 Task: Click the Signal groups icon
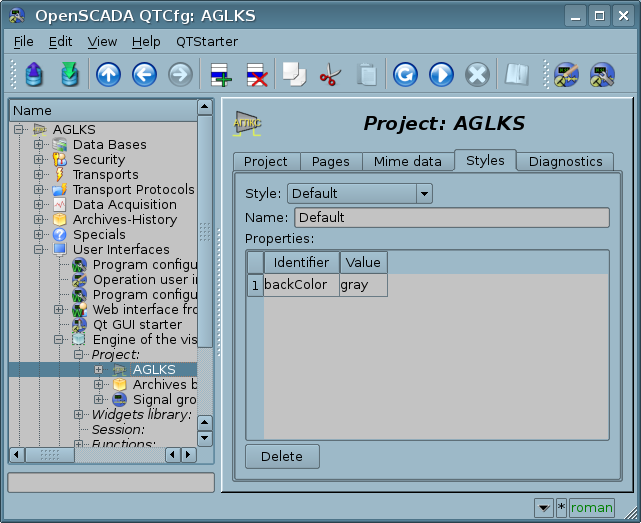click(x=120, y=399)
